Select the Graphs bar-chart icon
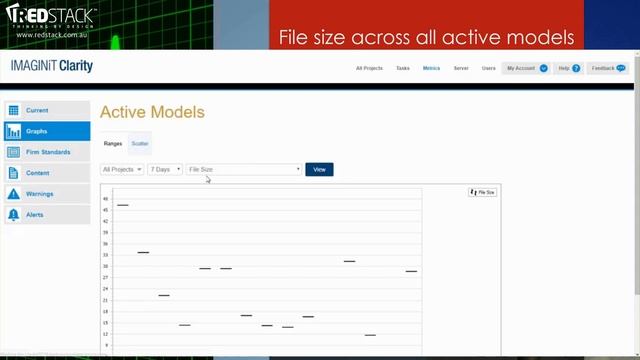 (13, 131)
